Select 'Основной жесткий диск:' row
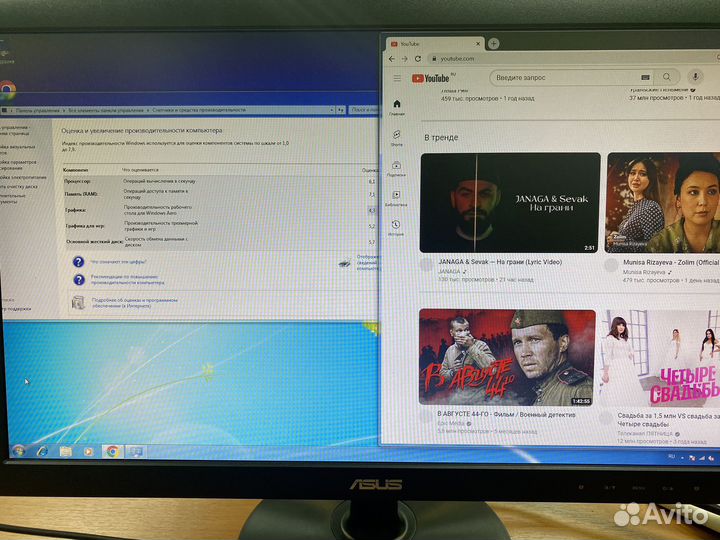The height and width of the screenshot is (540, 720). point(221,242)
